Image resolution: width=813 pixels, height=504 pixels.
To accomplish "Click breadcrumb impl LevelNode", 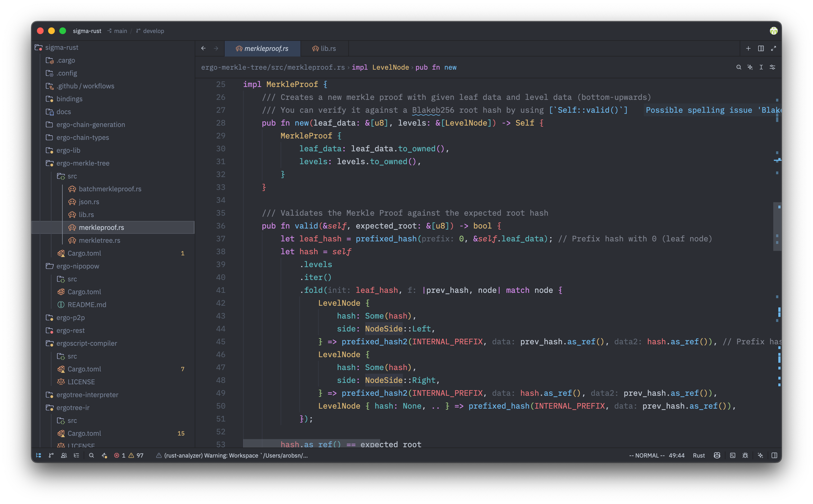I will pos(380,67).
